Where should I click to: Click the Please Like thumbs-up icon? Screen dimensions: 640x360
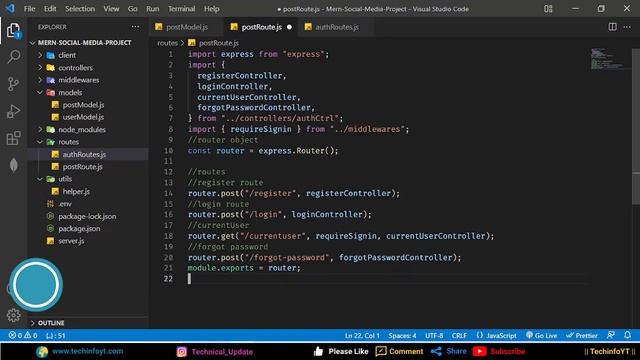tap(318, 351)
